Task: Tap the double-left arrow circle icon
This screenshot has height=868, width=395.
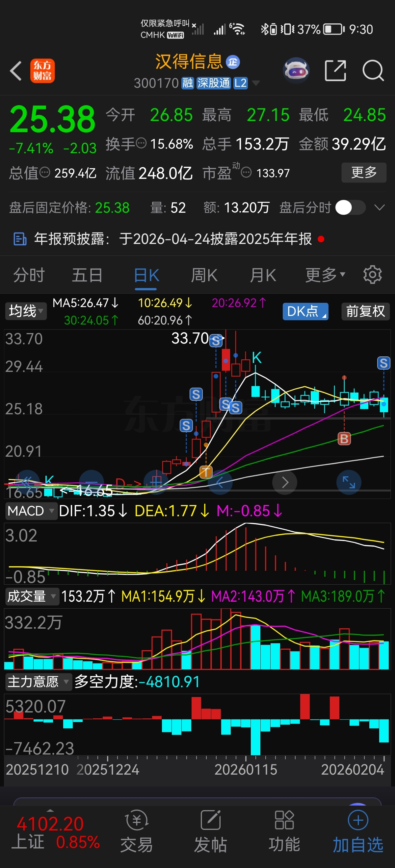Action: click(27, 482)
